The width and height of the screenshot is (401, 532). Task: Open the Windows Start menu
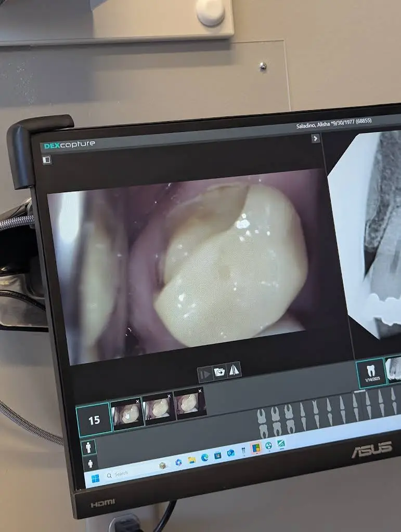[x=96, y=478]
